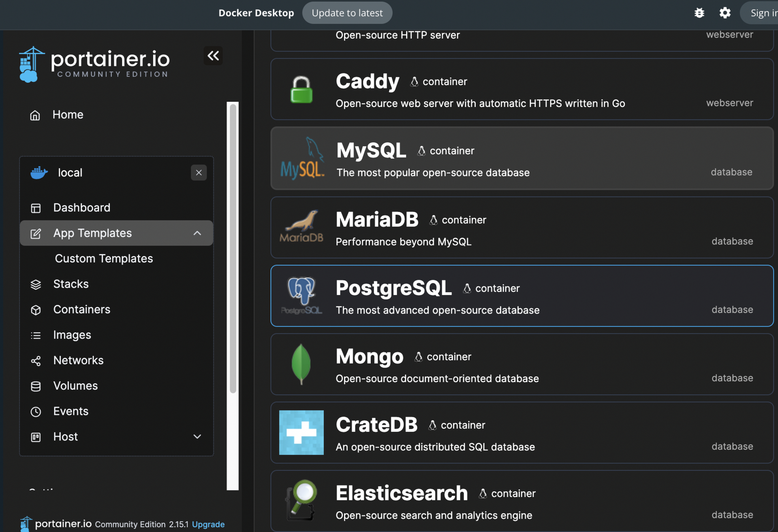
Task: Click the Linux penguin icon beside Elasticsearch
Action: (x=483, y=494)
